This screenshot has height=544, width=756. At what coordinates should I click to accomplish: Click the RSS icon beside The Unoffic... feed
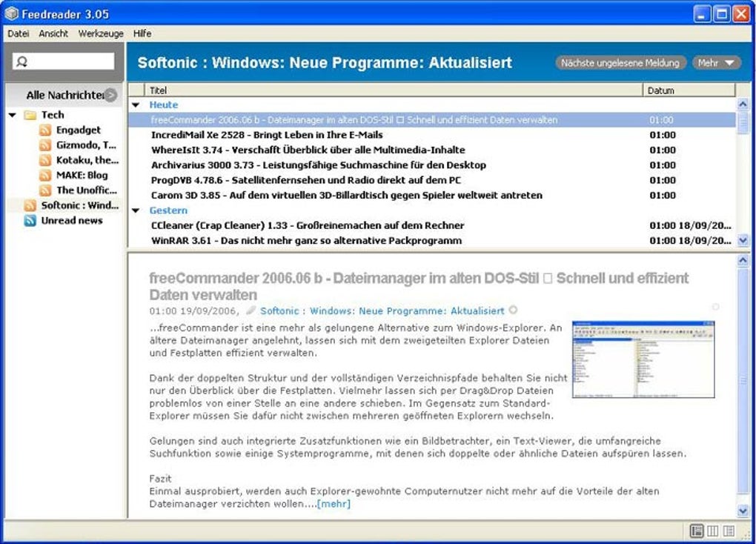(x=45, y=190)
